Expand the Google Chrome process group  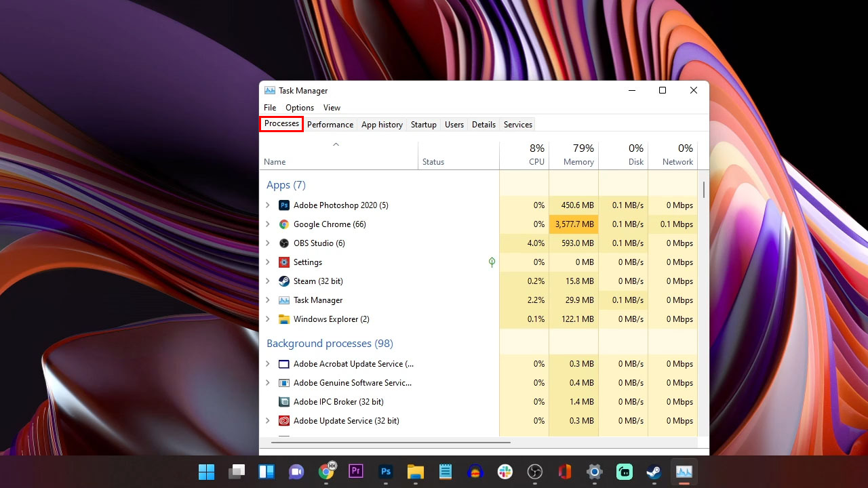pos(267,224)
